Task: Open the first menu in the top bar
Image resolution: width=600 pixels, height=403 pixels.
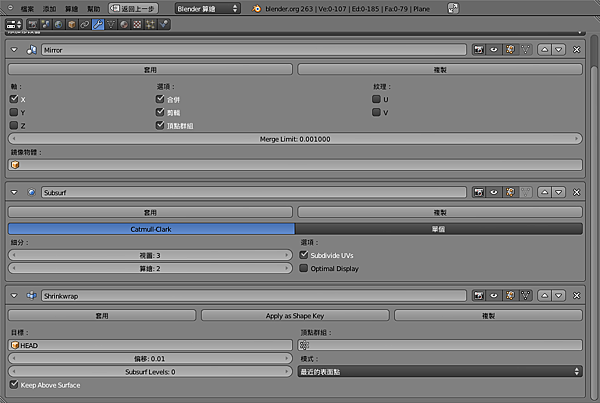Action: coord(27,8)
